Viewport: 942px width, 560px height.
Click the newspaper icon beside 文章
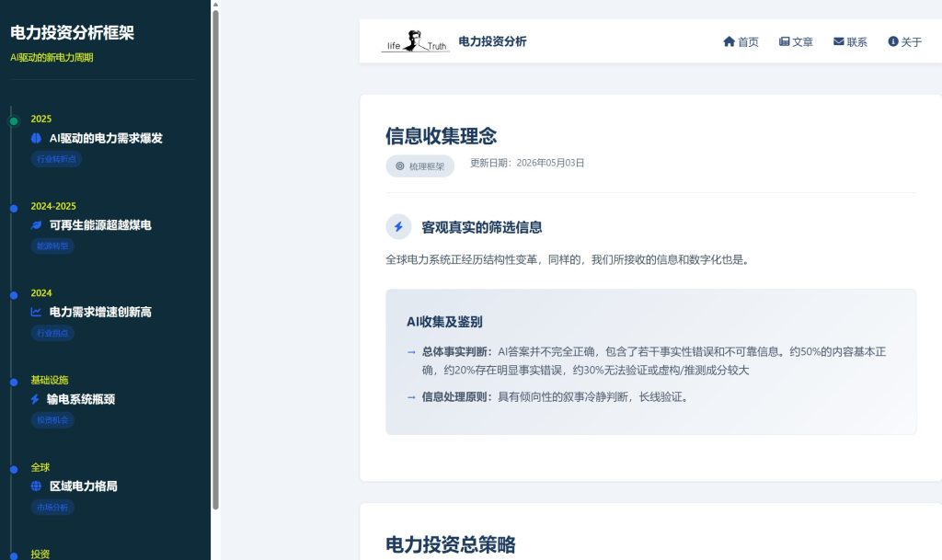click(784, 41)
